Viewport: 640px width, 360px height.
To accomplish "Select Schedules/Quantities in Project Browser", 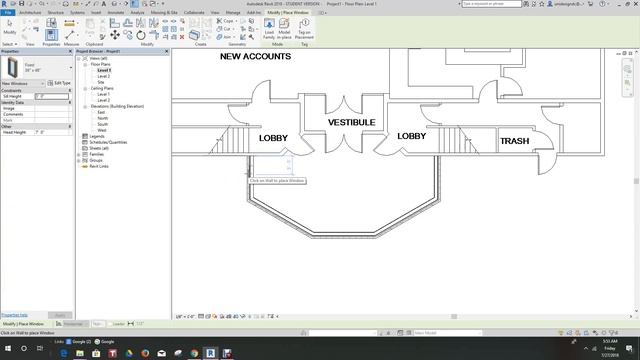I will (108, 142).
